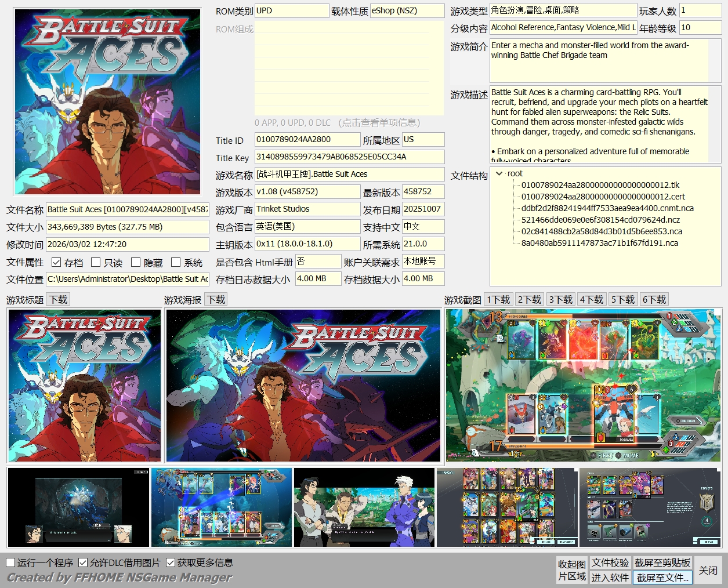Viewport: 728px width, 588px height.
Task: Open the Battle Suit Aces cover art thumbnail
Action: (x=107, y=101)
